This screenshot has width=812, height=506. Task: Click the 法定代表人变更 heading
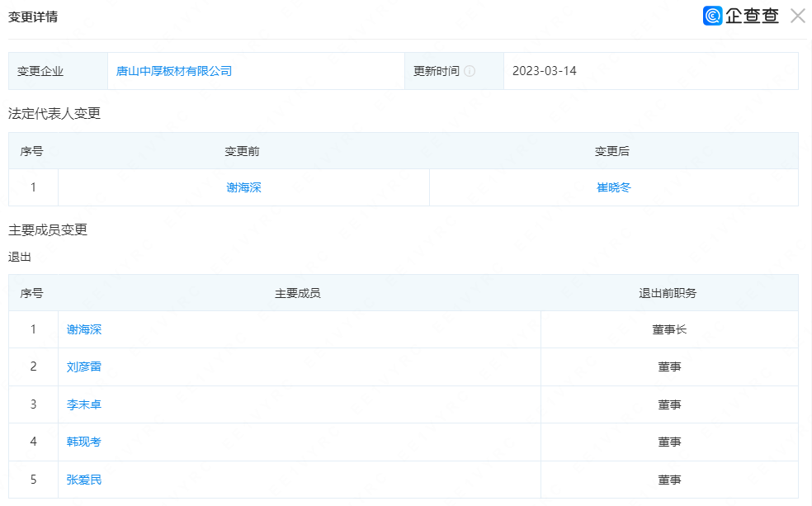(54, 113)
